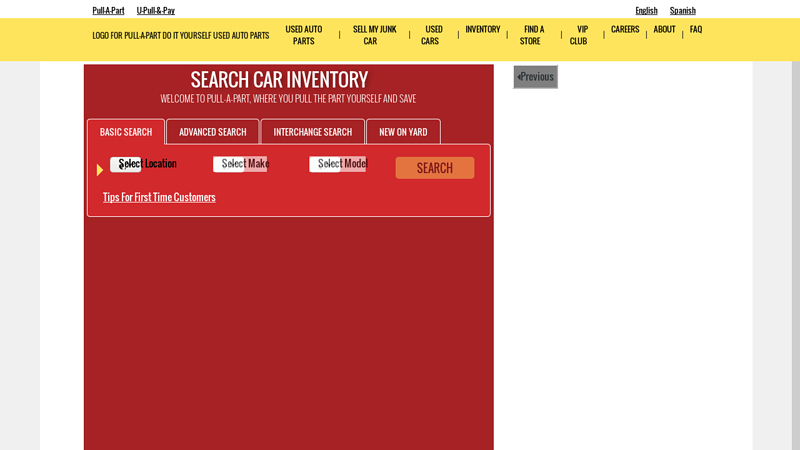Open the VIP Club menu item
800x450 pixels.
tap(581, 35)
